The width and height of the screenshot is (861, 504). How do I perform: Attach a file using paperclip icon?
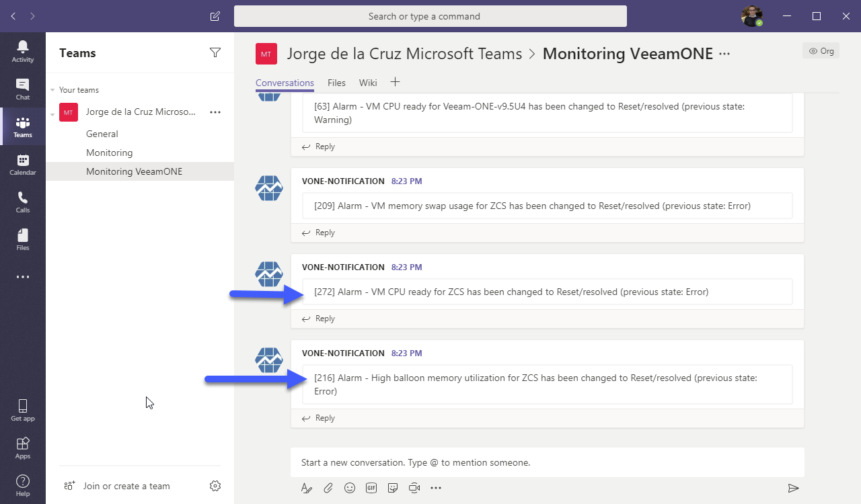[328, 488]
